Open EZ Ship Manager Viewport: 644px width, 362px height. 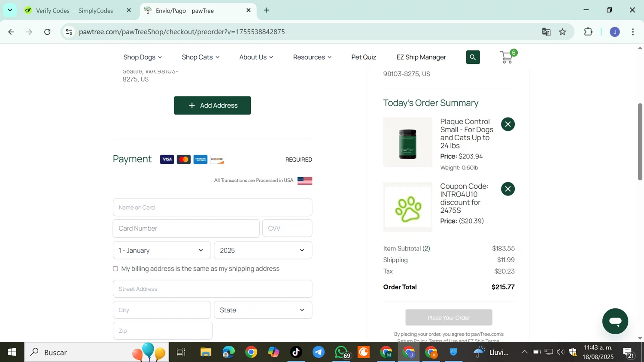(421, 57)
